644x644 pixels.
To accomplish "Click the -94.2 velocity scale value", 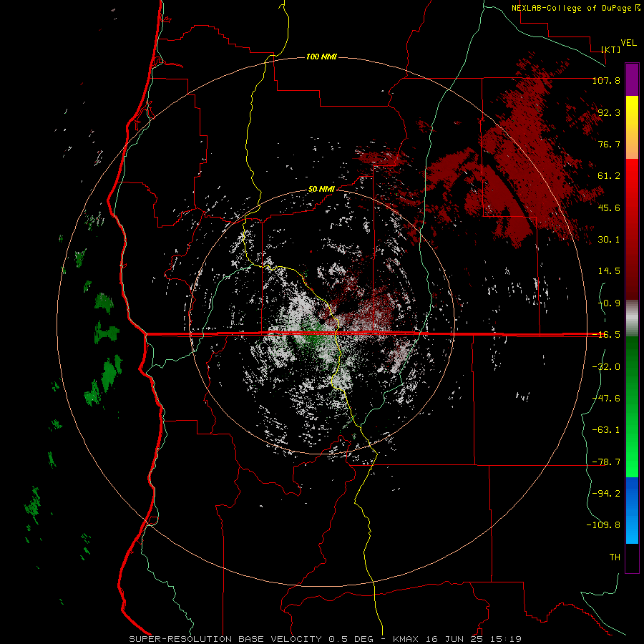I will pos(606,494).
